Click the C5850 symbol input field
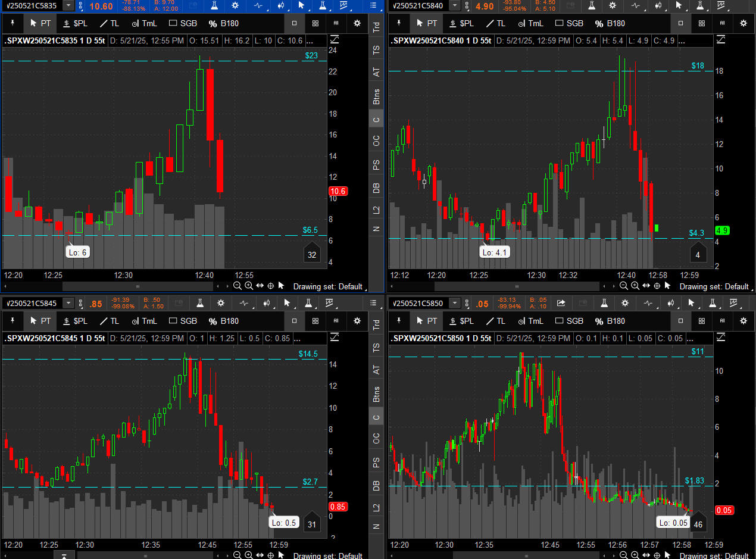Viewport: 756px width, 559px height. tap(418, 303)
